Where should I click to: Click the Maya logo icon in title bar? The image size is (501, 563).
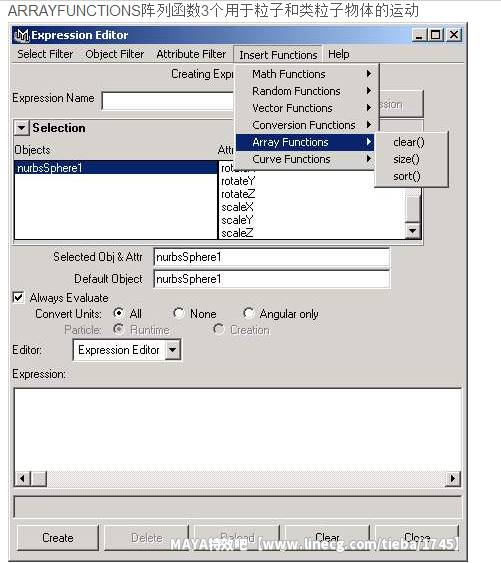coord(22,35)
